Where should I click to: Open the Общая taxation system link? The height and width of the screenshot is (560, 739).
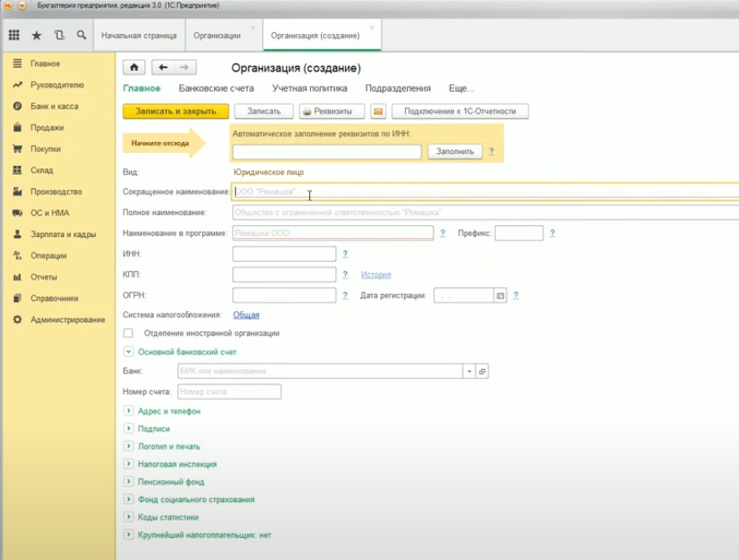[x=246, y=314]
